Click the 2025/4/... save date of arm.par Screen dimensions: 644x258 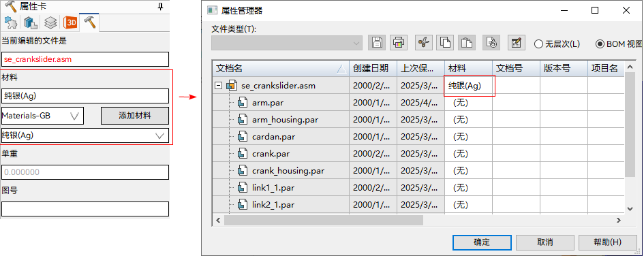420,103
